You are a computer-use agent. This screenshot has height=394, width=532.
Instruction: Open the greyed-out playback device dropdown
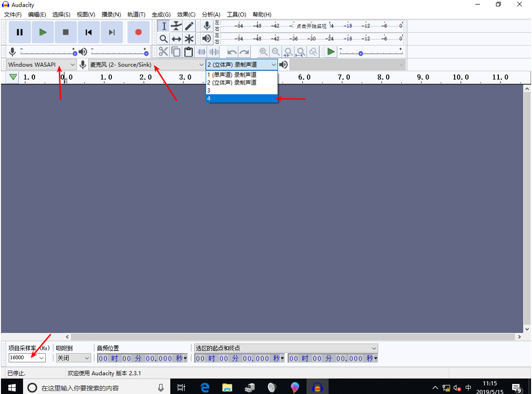347,64
